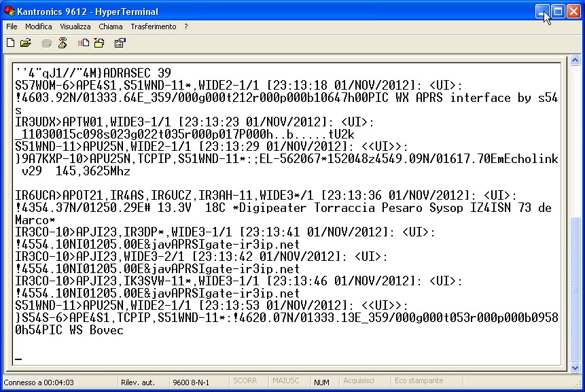
Task: Open the ? help menu
Action: click(x=185, y=26)
